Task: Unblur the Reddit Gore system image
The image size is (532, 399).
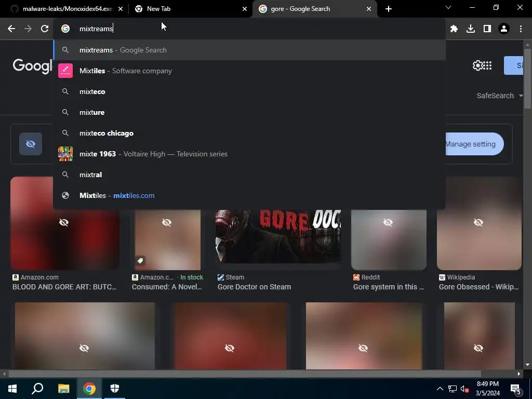Action: pos(388,222)
